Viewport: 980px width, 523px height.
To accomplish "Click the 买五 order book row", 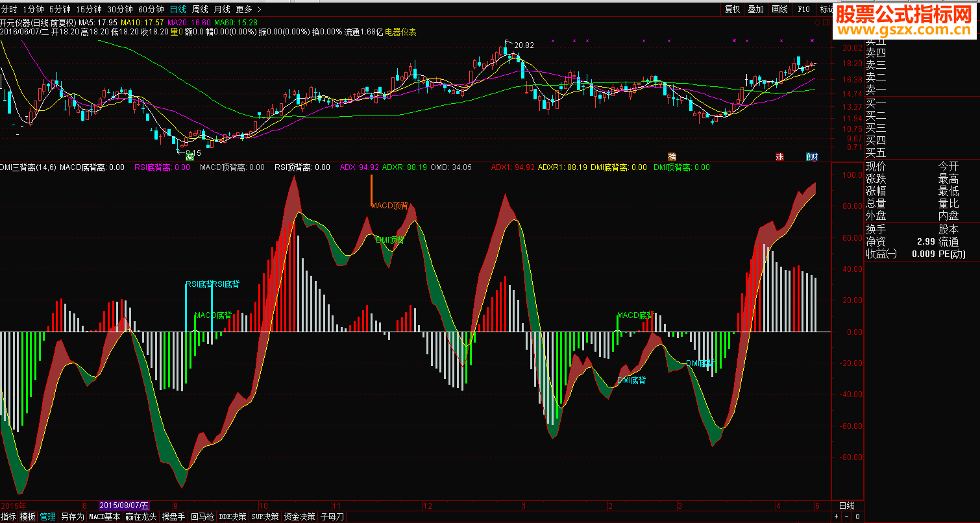I will [876, 153].
